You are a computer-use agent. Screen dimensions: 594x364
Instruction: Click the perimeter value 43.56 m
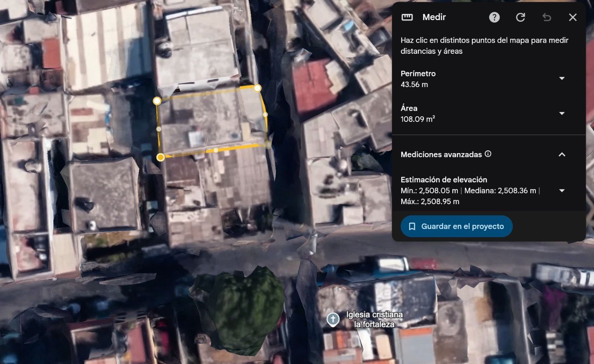coord(414,84)
